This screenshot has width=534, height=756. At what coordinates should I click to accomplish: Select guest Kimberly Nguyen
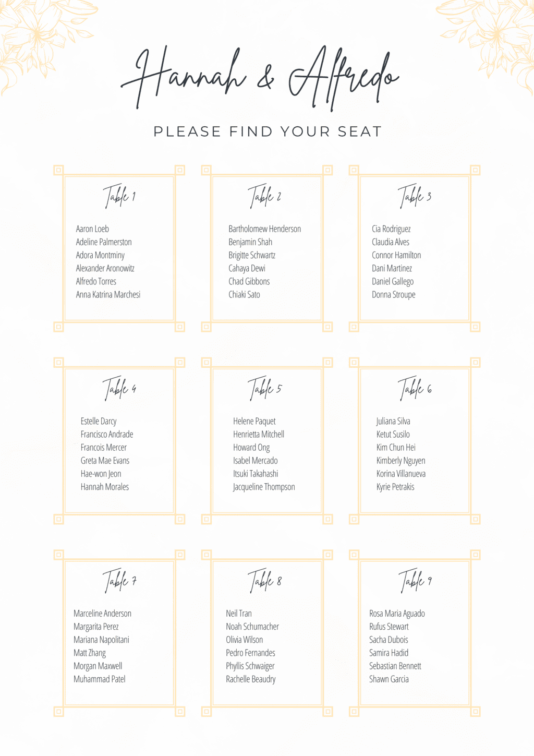400,461
